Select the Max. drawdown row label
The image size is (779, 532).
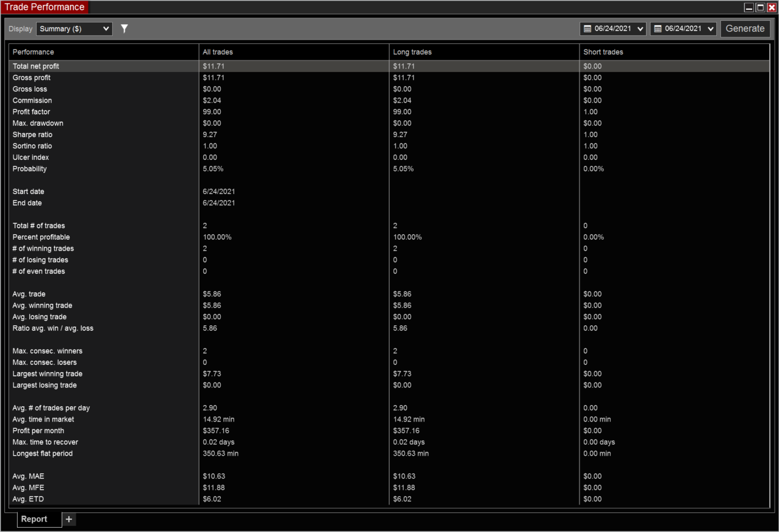click(38, 123)
